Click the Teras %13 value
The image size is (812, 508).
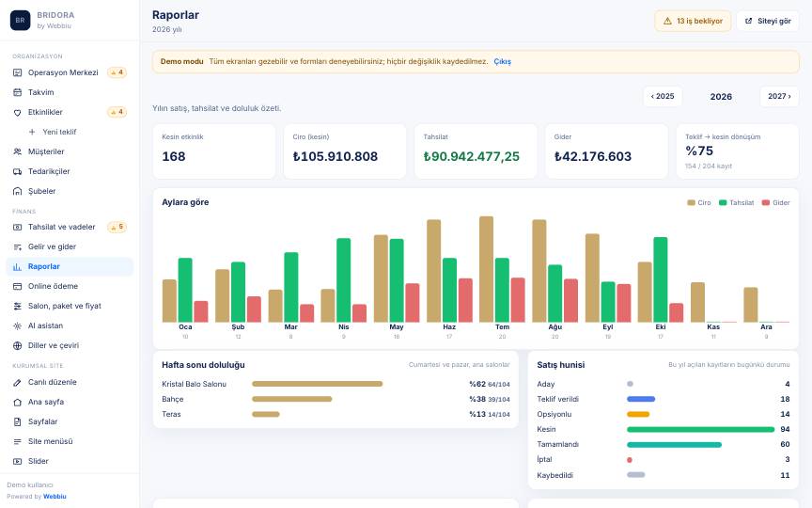pos(477,414)
